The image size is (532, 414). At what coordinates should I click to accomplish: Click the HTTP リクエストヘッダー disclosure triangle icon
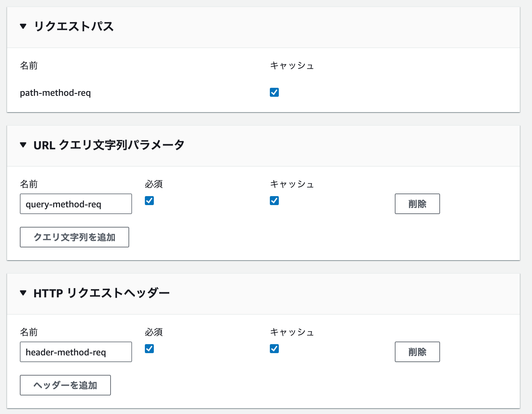tap(23, 293)
